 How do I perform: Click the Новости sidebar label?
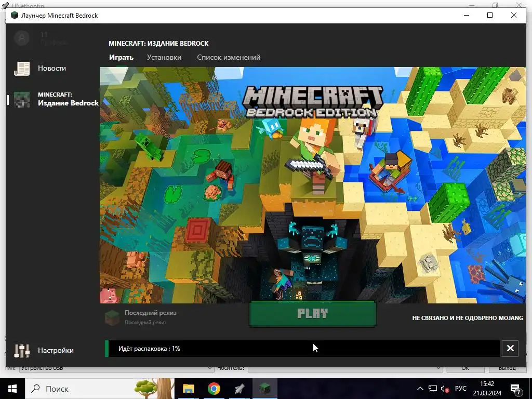52,68
